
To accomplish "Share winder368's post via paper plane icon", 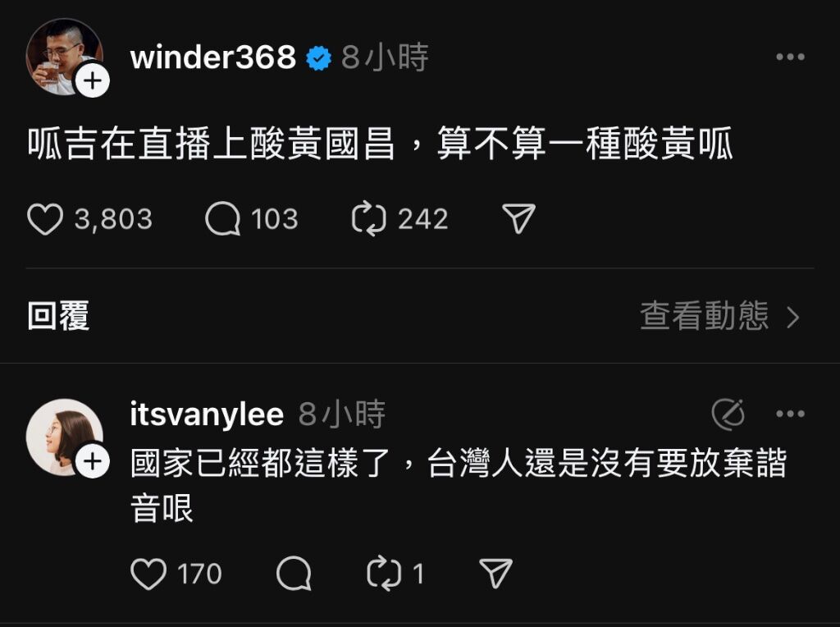I will (518, 218).
